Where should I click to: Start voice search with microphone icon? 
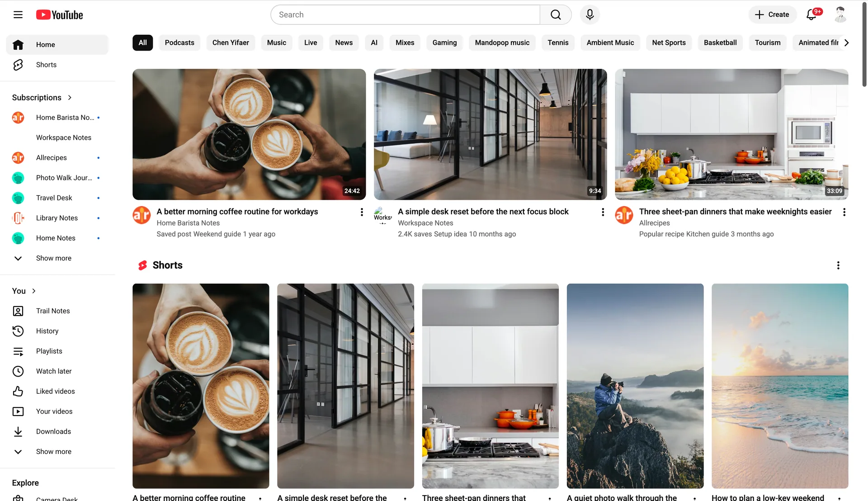tap(590, 15)
